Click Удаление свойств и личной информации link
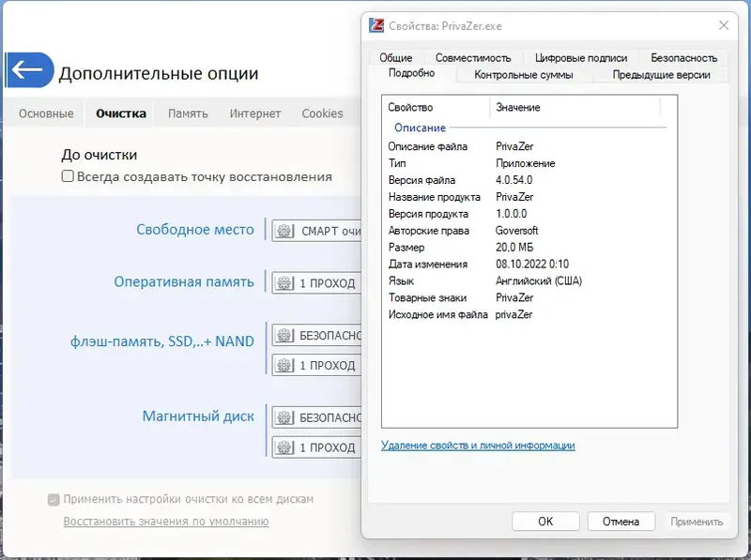The height and width of the screenshot is (560, 751). tap(481, 447)
